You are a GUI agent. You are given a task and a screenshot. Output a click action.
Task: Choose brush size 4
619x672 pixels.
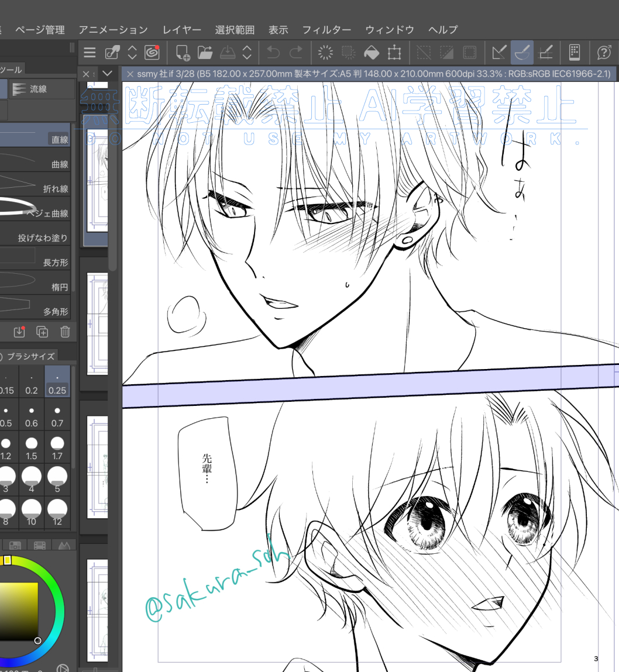tap(31, 480)
